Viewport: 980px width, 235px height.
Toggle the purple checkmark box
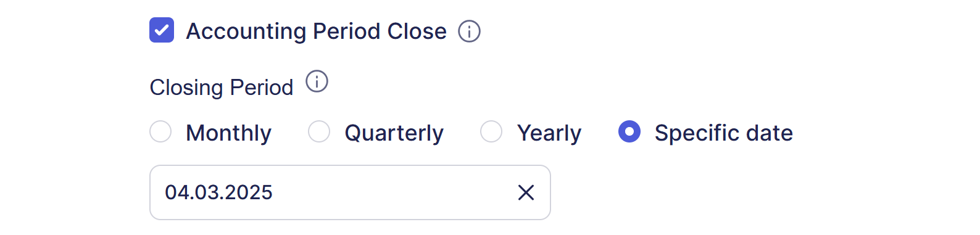[x=162, y=30]
